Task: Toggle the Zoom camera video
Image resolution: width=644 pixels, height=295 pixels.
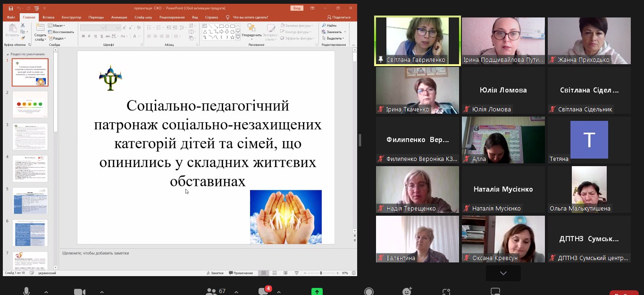Action: click(80, 292)
